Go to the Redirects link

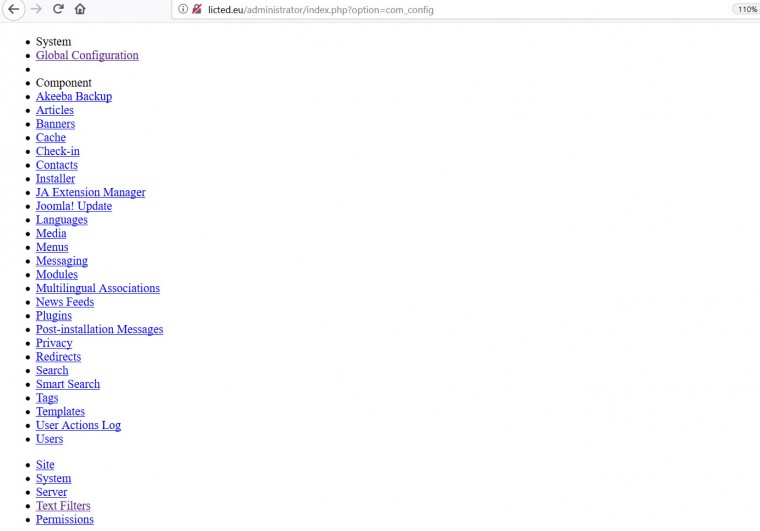tap(58, 357)
